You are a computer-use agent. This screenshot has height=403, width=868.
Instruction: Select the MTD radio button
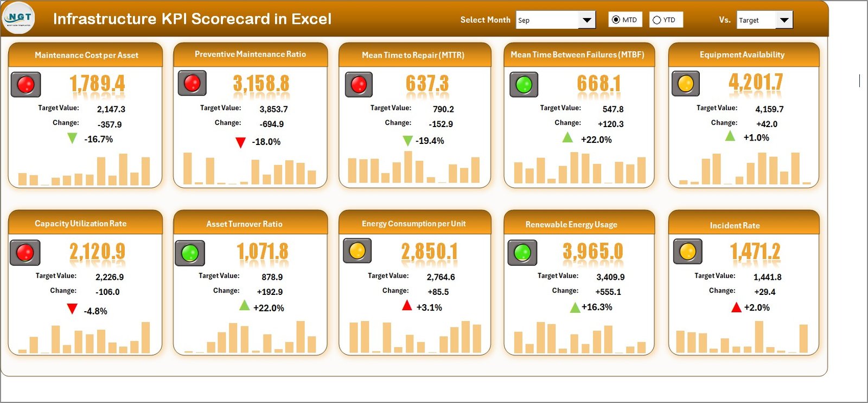click(616, 20)
